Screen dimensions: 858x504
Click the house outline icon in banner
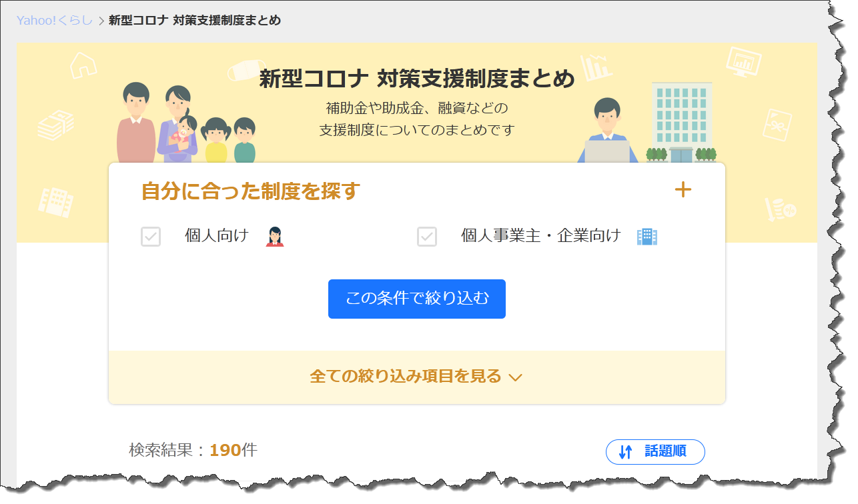(83, 63)
